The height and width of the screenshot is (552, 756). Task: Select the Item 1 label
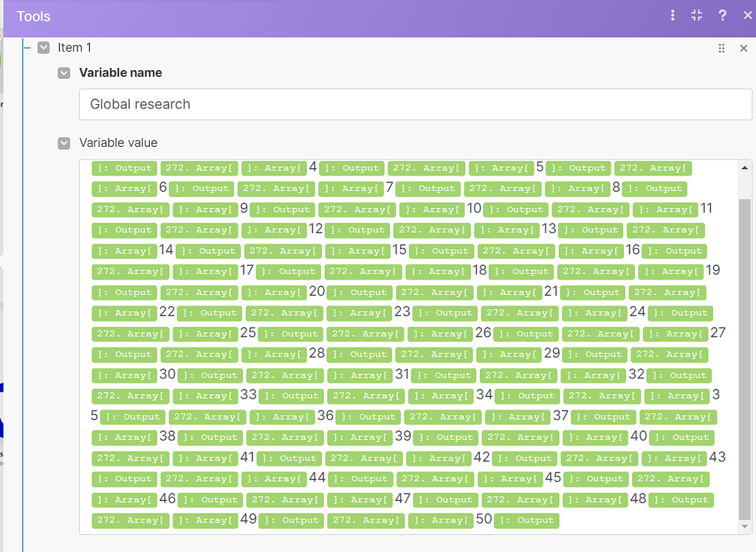(x=75, y=47)
